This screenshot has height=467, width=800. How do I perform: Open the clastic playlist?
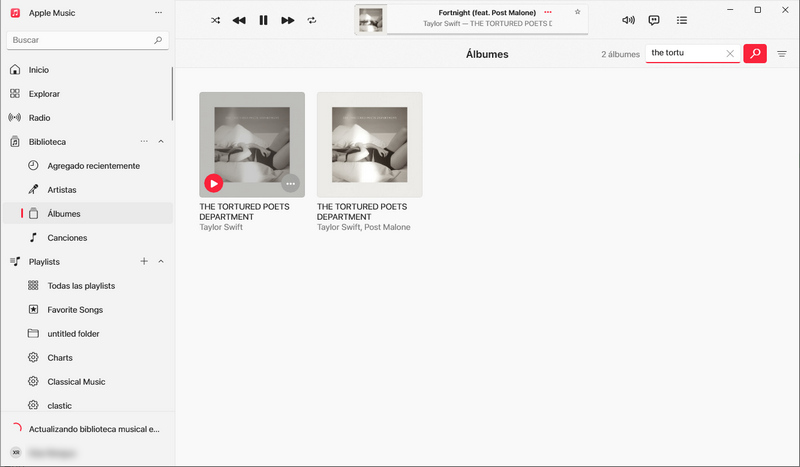coord(88,405)
